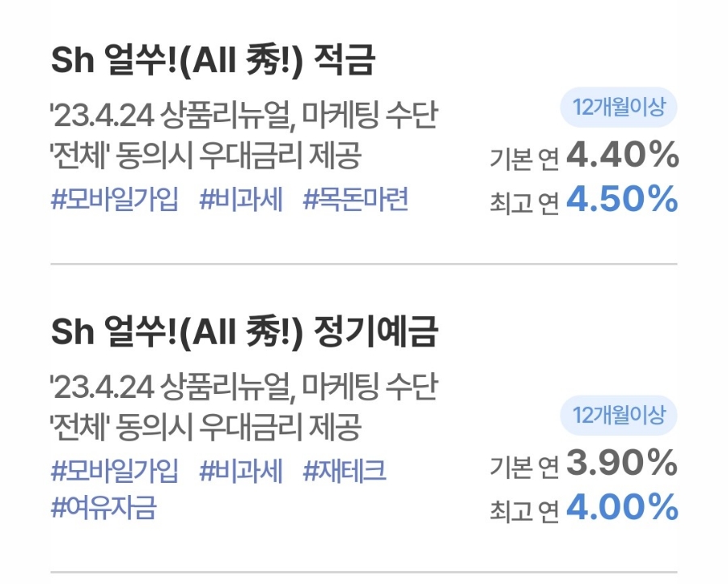The image size is (728, 584).
Task: Open the Sh 얼쑤!(All 秀!) 정기예금 product title
Action: (244, 332)
